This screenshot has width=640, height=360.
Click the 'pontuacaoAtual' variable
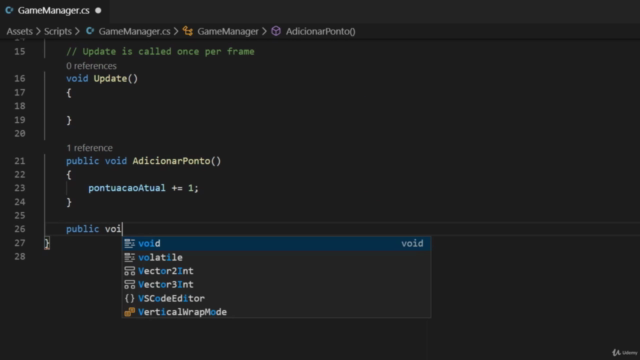(127, 188)
